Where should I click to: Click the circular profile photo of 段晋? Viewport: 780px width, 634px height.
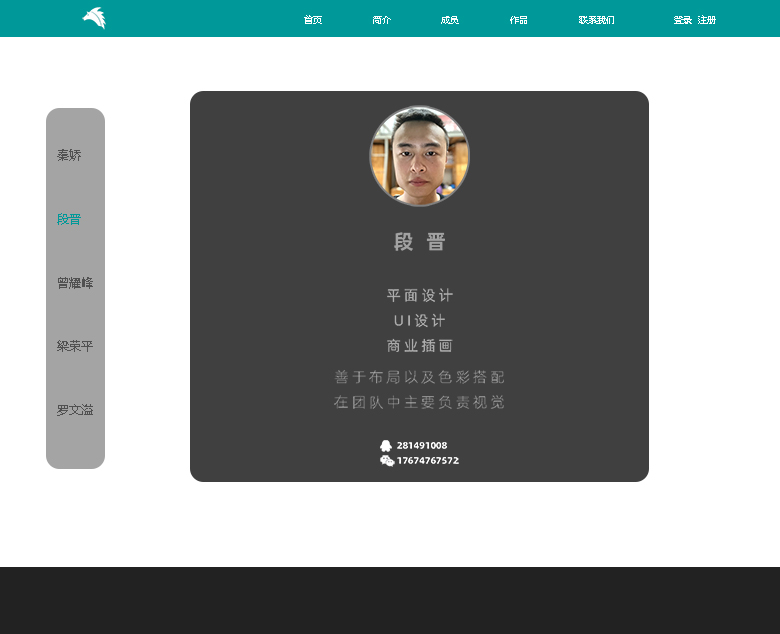coord(420,156)
